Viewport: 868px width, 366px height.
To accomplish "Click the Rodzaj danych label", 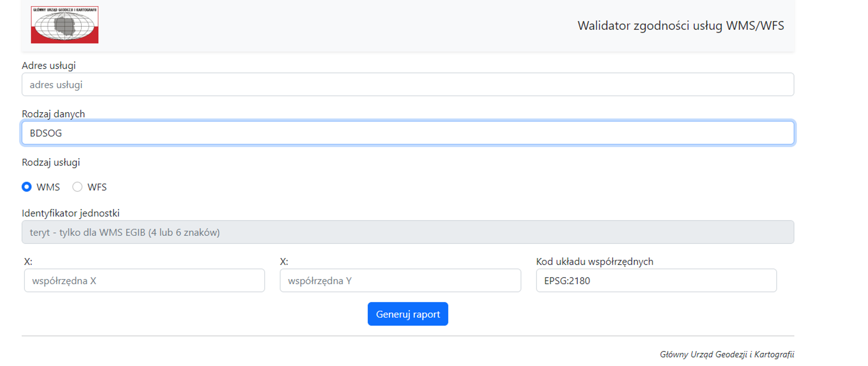I will [x=53, y=114].
